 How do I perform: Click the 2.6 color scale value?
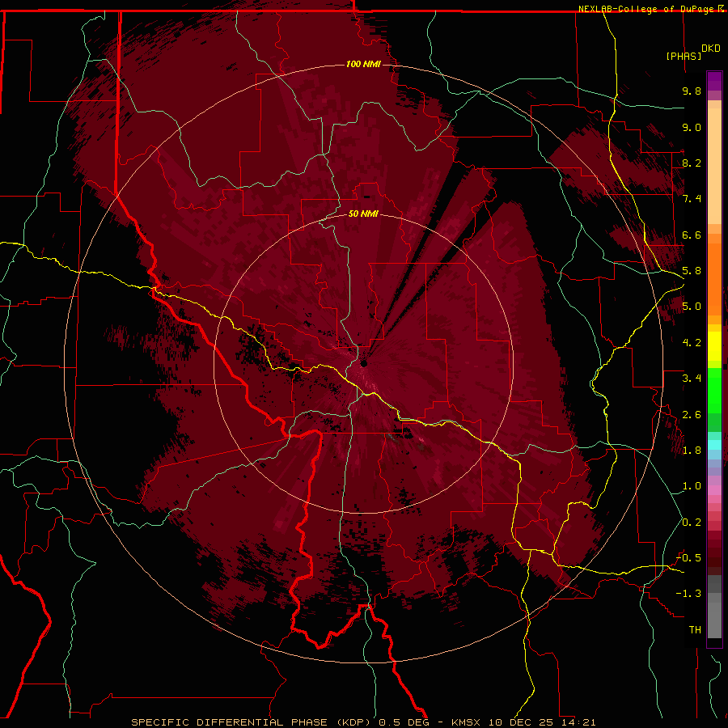(692, 415)
